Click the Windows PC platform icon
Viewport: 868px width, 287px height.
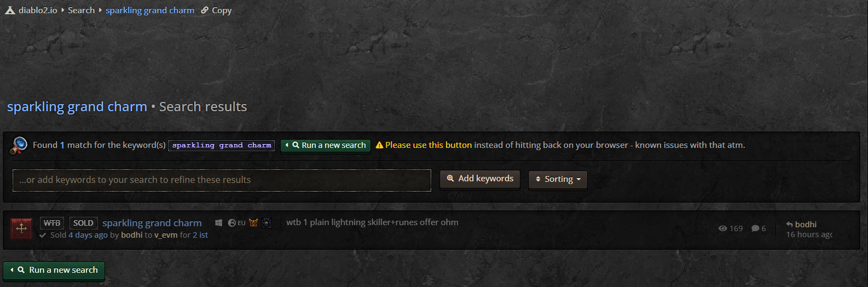(x=218, y=223)
